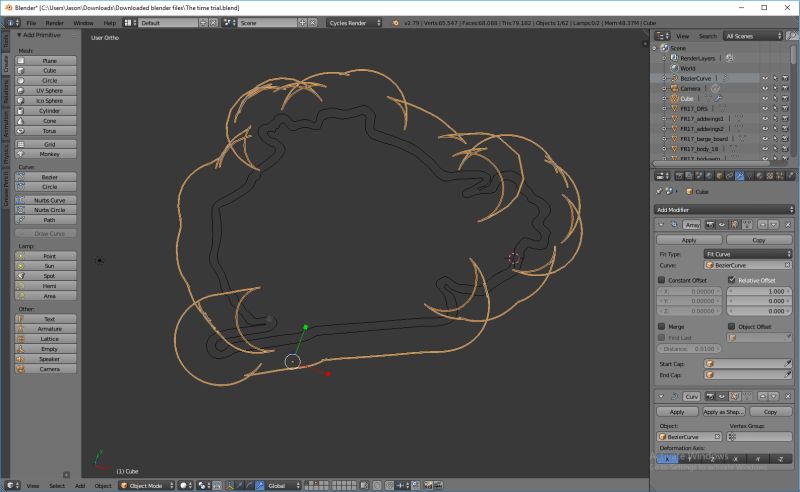This screenshot has width=800, height=492.
Task: Collapse the Curve modifier panel
Action: click(661, 397)
